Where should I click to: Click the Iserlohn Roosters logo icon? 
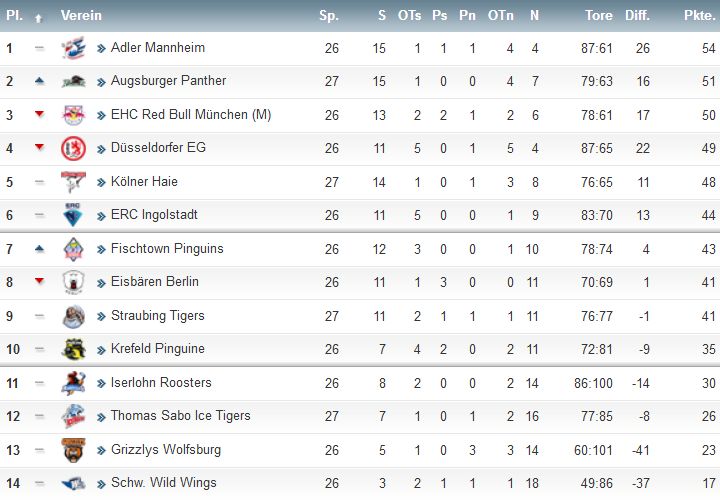point(73,383)
